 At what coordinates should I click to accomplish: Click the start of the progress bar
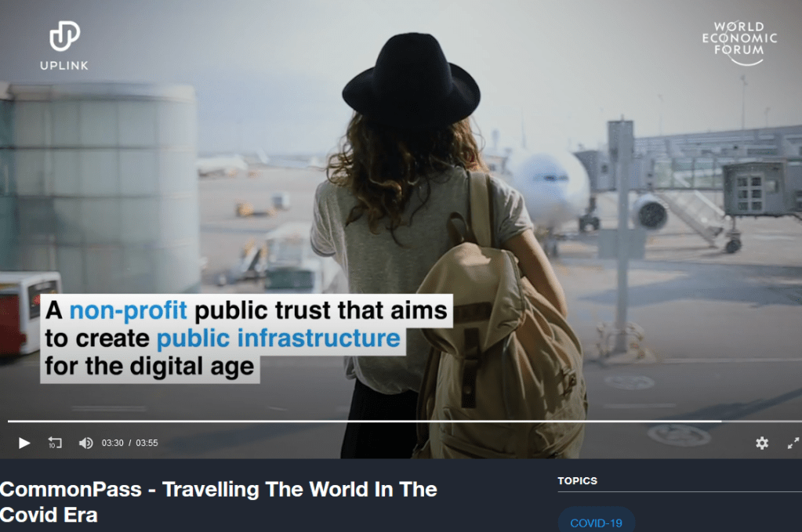pos(10,421)
